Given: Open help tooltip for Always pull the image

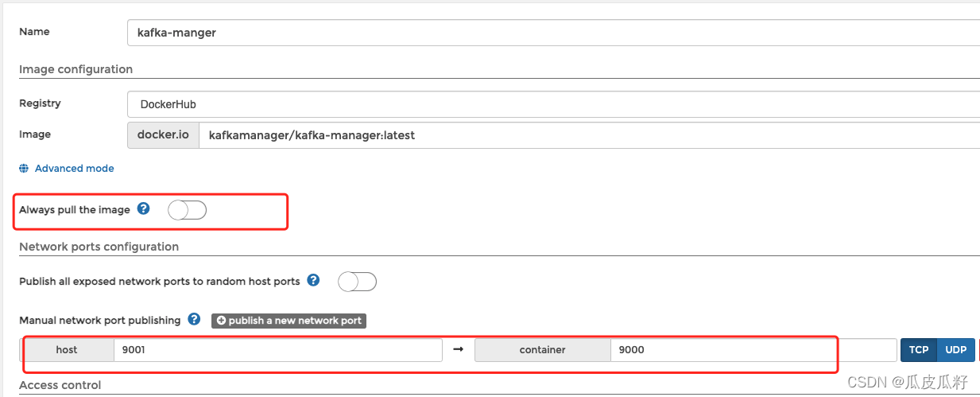Looking at the screenshot, I should [x=143, y=208].
